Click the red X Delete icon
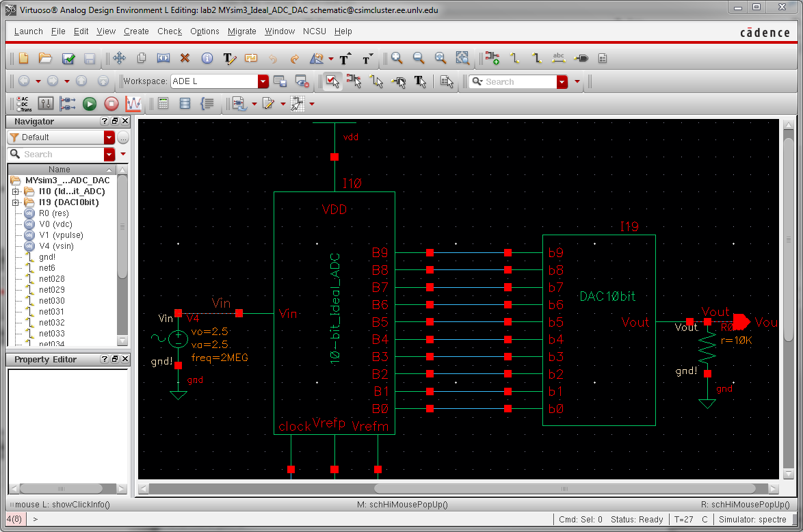The height and width of the screenshot is (532, 803). click(185, 59)
